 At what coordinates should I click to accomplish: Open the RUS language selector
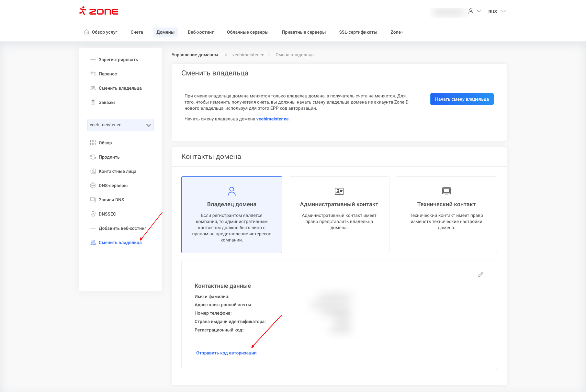pyautogui.click(x=497, y=12)
